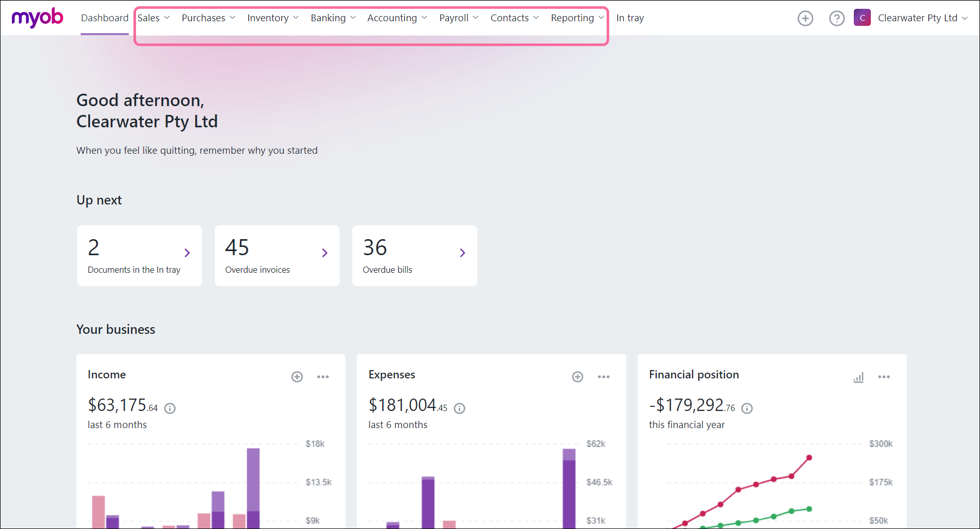Click the chart icon on Financial position card
The image size is (980, 529).
click(x=858, y=377)
